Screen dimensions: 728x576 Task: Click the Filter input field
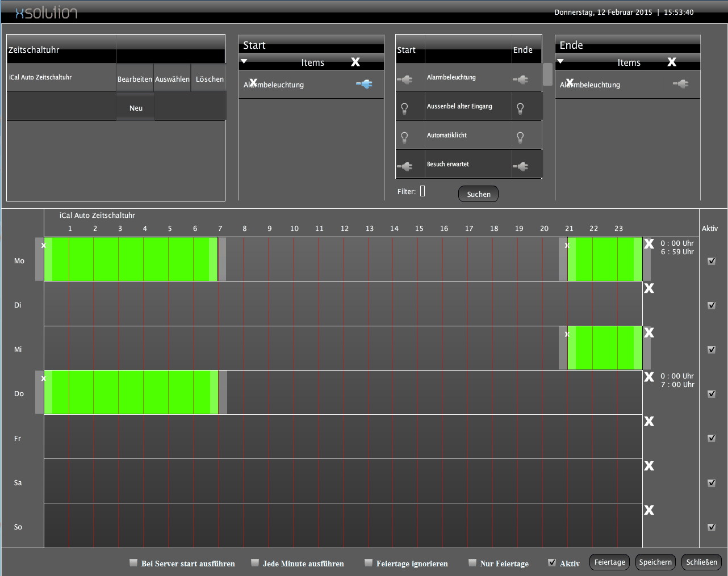(422, 191)
